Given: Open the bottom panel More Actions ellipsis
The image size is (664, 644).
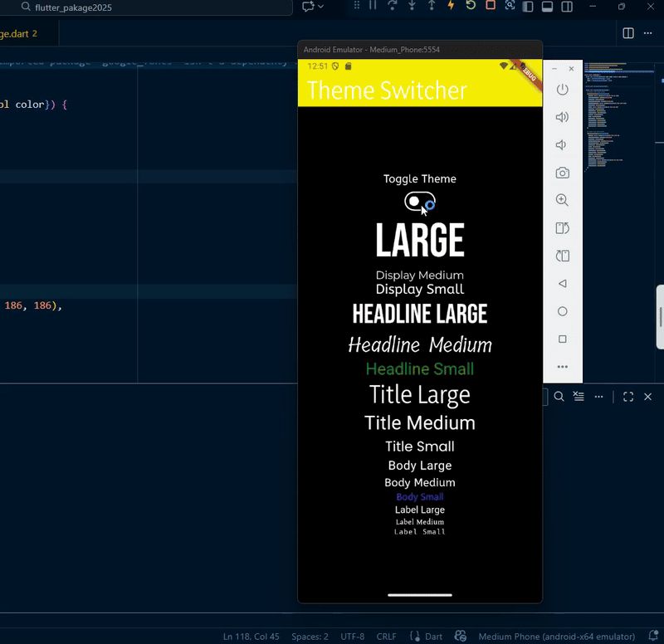Looking at the screenshot, I should (598, 397).
